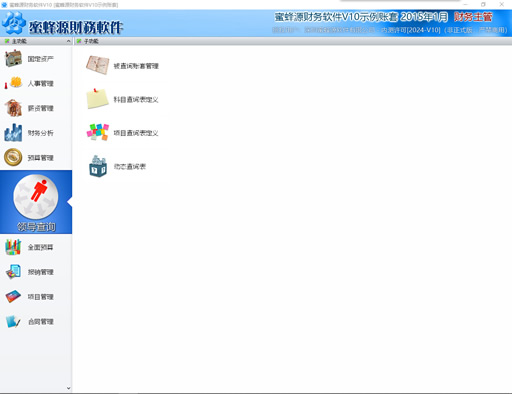512x394 pixels.
Task: Open 项目管理 via the card icon
Action: click(x=13, y=296)
